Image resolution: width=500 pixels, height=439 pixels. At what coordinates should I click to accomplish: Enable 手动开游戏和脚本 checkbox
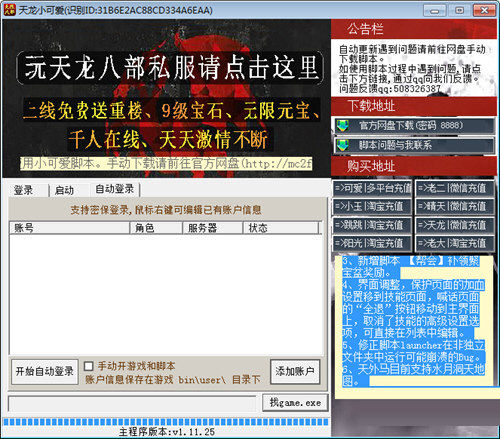[x=88, y=366]
